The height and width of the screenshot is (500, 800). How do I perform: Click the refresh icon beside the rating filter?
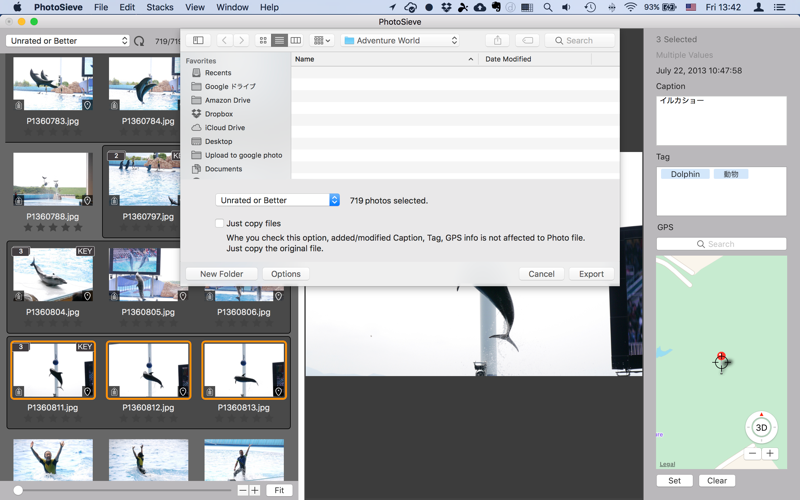(139, 41)
